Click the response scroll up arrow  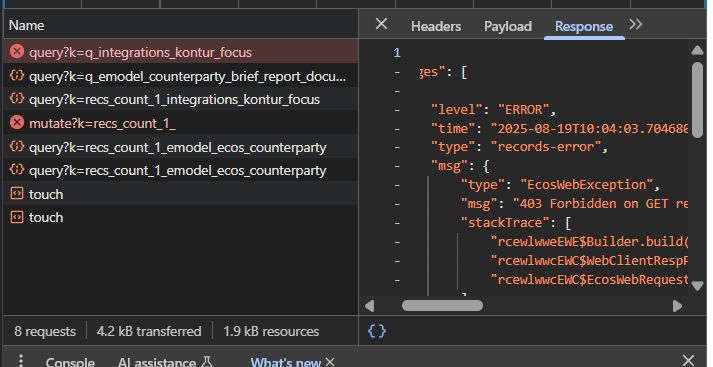(x=698, y=50)
